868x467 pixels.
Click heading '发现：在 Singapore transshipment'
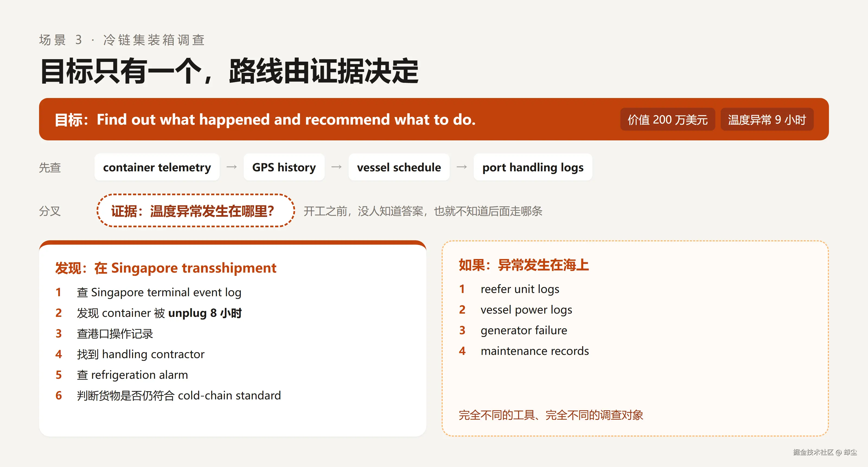click(x=166, y=268)
